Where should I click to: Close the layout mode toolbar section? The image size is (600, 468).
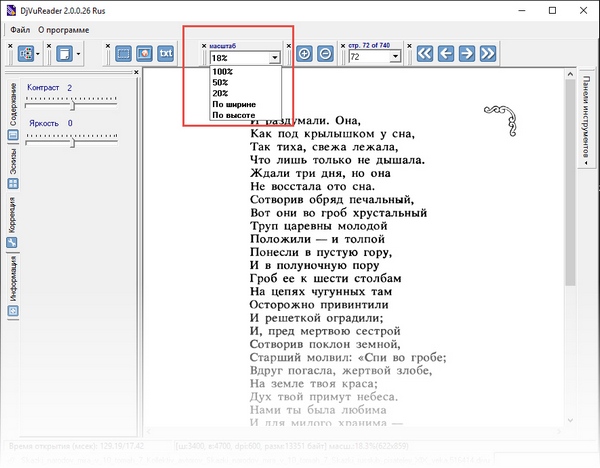(x=10, y=46)
